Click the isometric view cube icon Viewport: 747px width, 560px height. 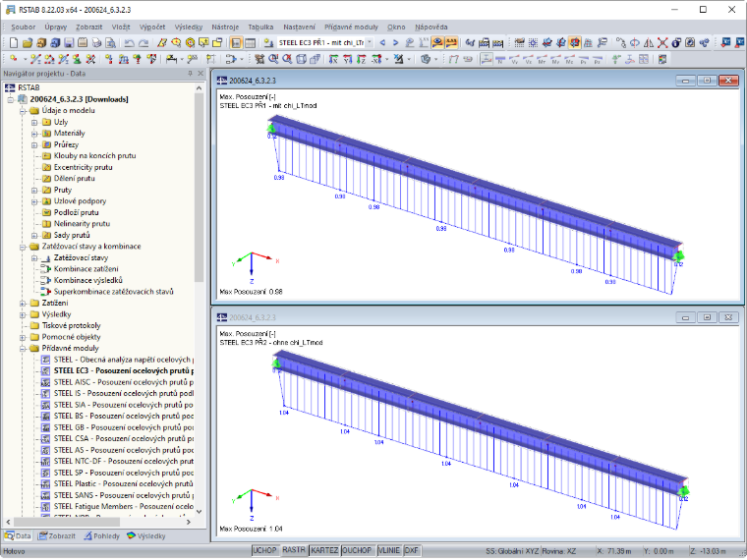pos(301,59)
